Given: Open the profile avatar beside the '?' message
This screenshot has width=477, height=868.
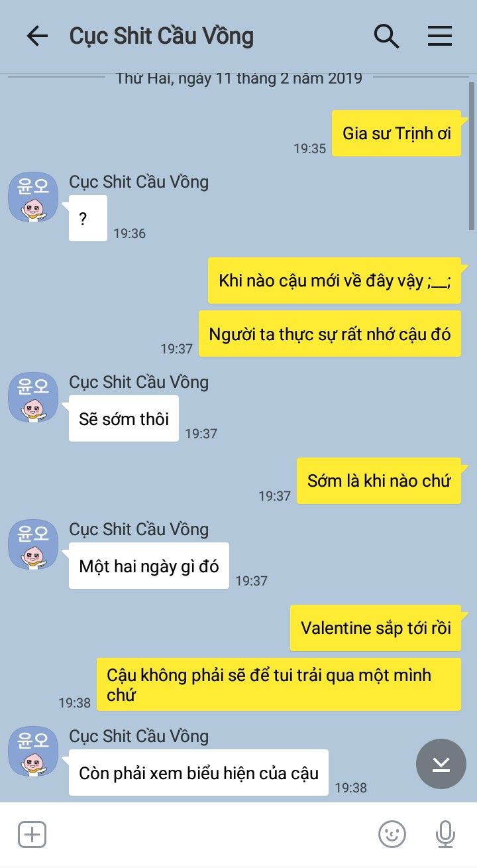Looking at the screenshot, I should (x=32, y=197).
